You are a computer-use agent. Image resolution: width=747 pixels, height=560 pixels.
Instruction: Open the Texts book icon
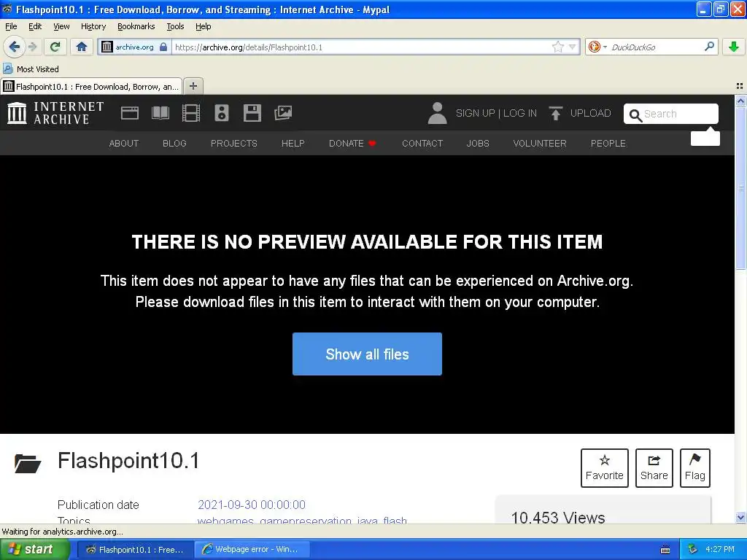160,113
